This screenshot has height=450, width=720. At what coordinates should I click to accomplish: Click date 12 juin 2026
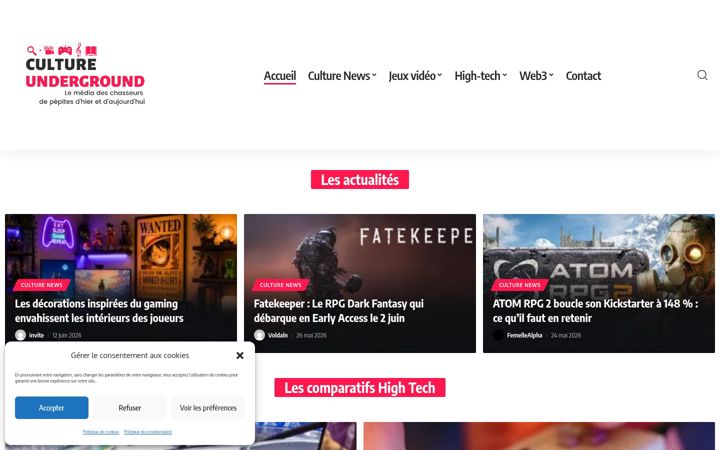pyautogui.click(x=67, y=335)
